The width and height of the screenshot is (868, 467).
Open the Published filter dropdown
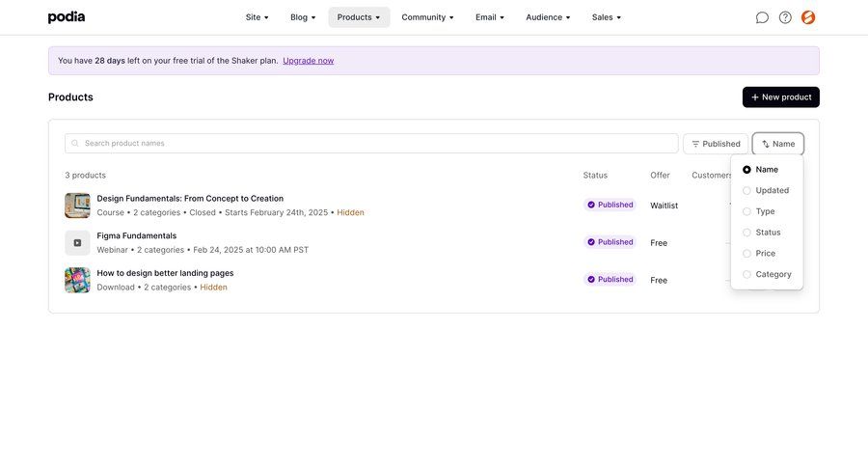pos(716,144)
